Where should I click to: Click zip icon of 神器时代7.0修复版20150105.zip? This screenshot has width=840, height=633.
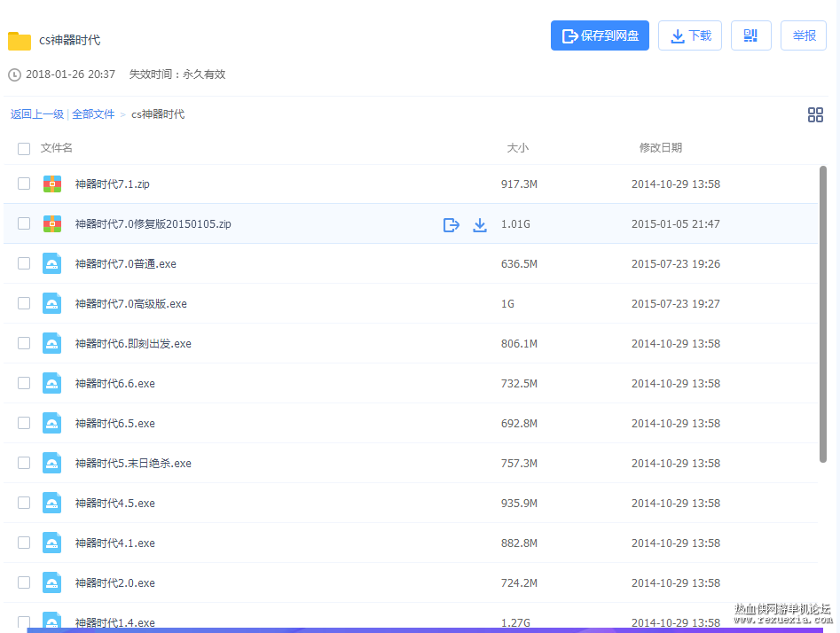click(52, 223)
